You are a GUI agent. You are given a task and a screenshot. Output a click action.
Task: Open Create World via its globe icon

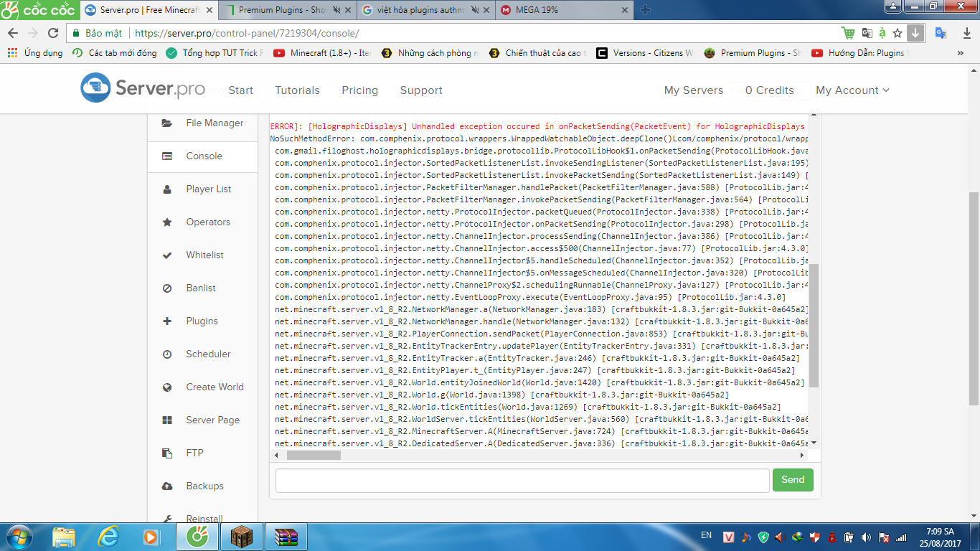167,387
